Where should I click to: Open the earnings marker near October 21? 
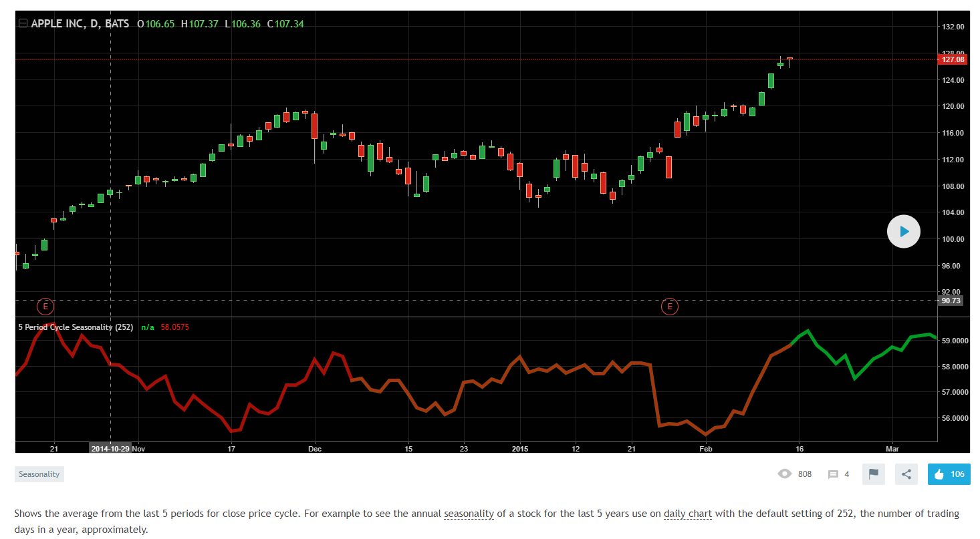click(45, 307)
